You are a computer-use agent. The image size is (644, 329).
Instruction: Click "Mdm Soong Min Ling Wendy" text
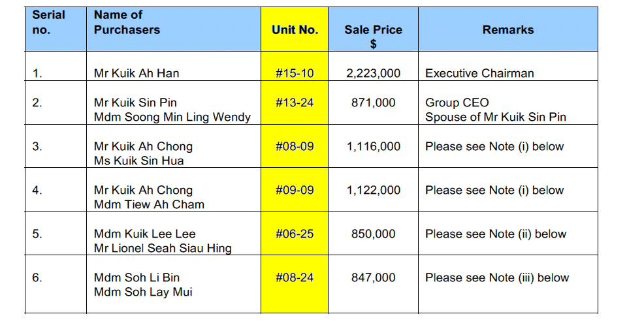(x=172, y=117)
